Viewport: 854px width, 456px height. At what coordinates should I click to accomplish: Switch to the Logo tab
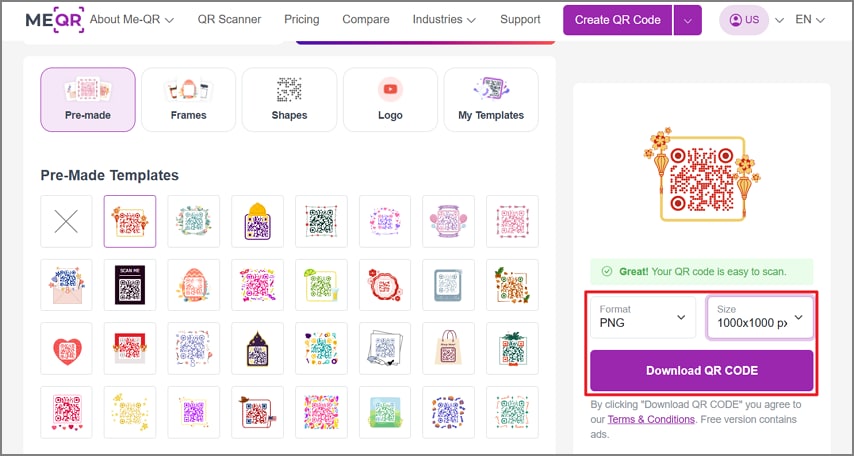tap(390, 100)
